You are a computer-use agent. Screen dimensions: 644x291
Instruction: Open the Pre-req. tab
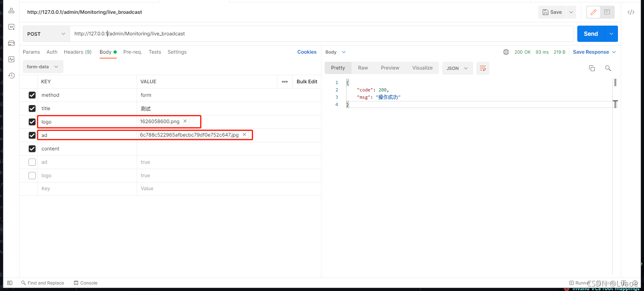(x=133, y=52)
